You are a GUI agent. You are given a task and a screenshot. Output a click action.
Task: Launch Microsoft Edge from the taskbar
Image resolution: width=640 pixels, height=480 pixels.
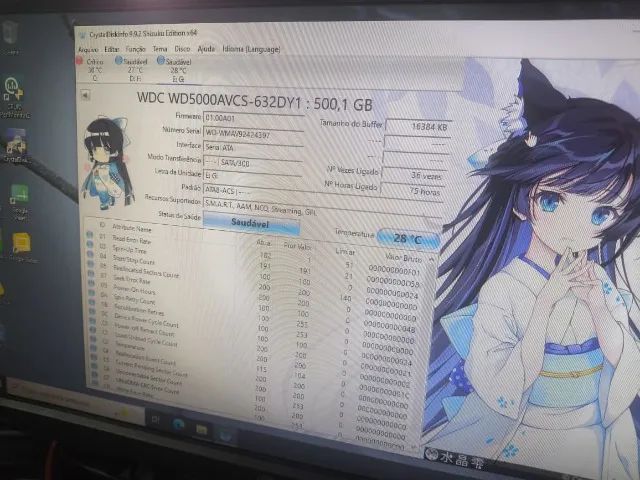(178, 424)
